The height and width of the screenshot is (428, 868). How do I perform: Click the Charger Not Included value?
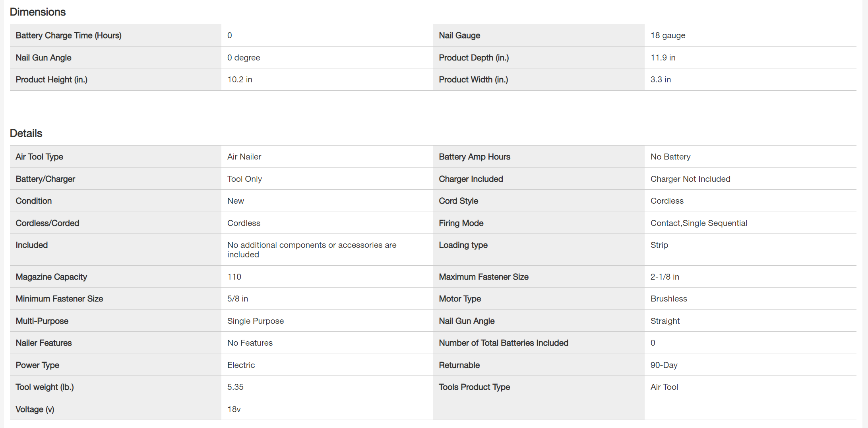point(690,179)
